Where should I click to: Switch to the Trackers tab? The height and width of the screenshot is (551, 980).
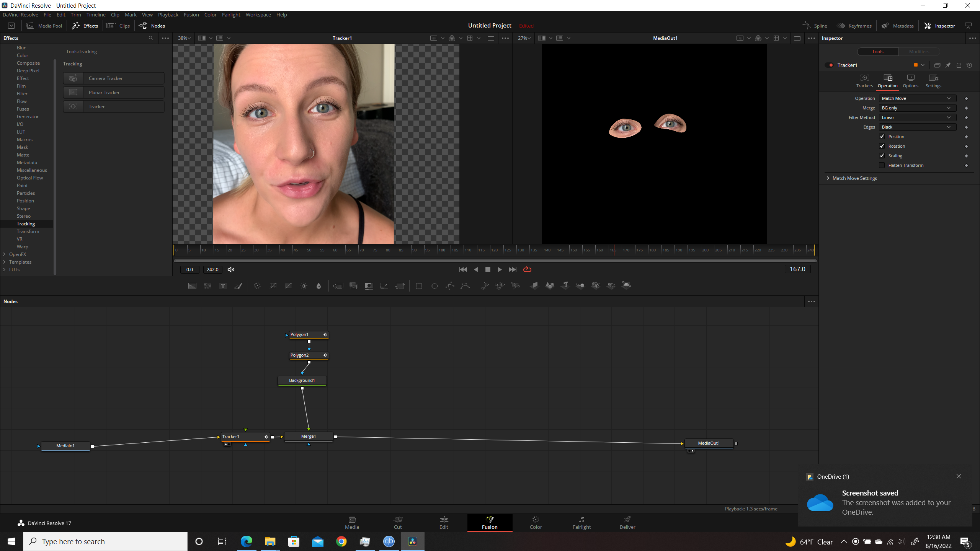click(x=864, y=81)
